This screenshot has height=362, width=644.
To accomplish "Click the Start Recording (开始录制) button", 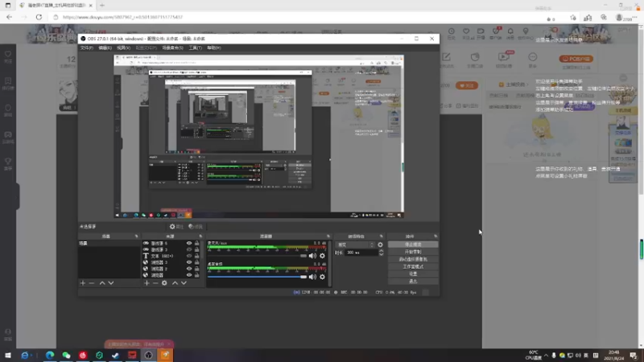I will click(413, 252).
